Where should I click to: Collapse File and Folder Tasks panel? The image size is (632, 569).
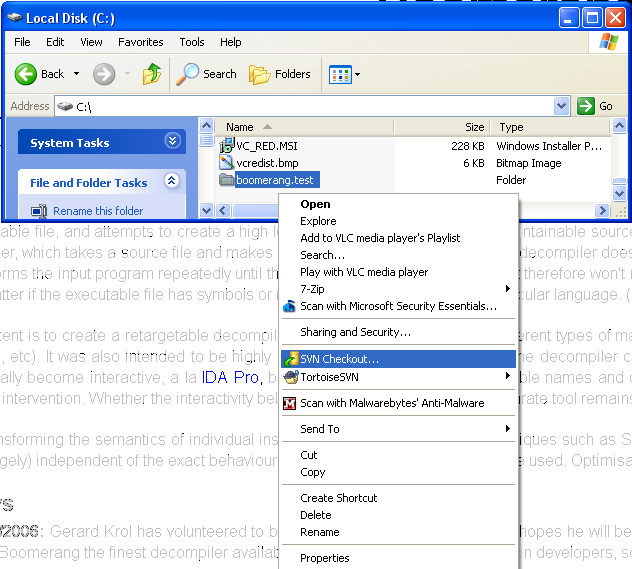(172, 182)
